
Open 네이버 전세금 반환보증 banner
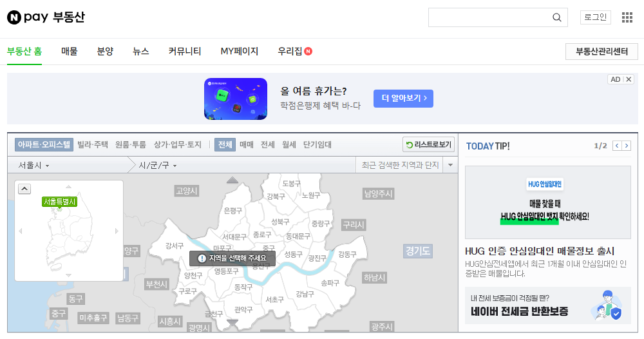tap(548, 305)
